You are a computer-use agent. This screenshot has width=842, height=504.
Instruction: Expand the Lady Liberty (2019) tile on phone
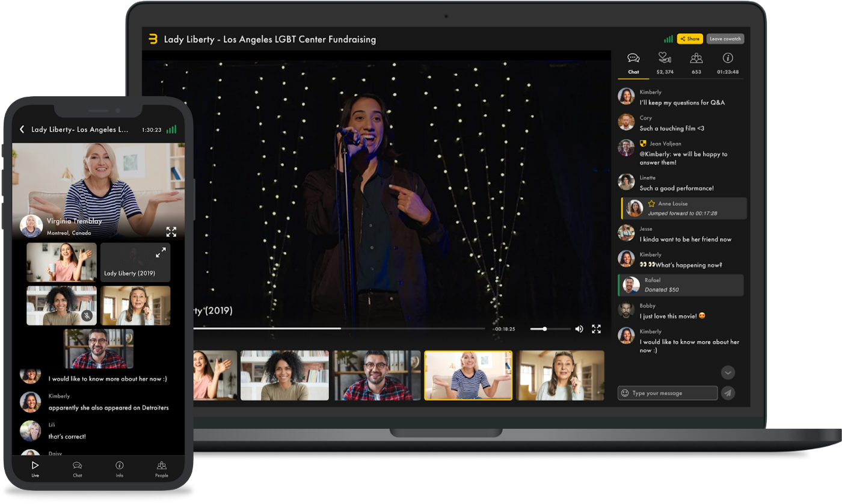tap(161, 253)
